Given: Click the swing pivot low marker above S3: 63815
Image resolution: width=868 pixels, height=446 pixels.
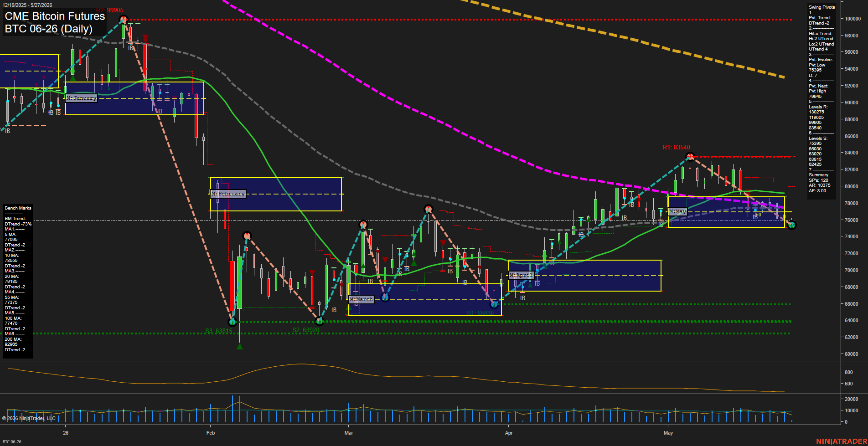Looking at the screenshot, I should pos(232,322).
